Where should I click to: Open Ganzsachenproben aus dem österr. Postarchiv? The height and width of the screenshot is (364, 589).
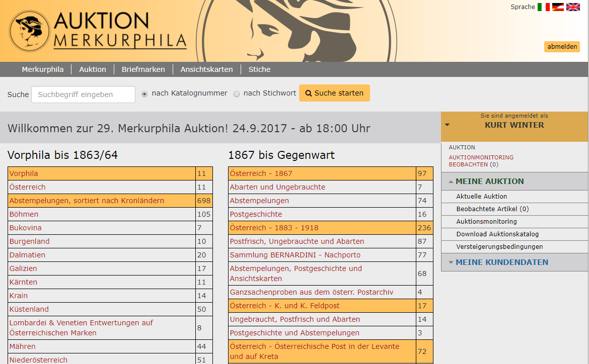(312, 292)
